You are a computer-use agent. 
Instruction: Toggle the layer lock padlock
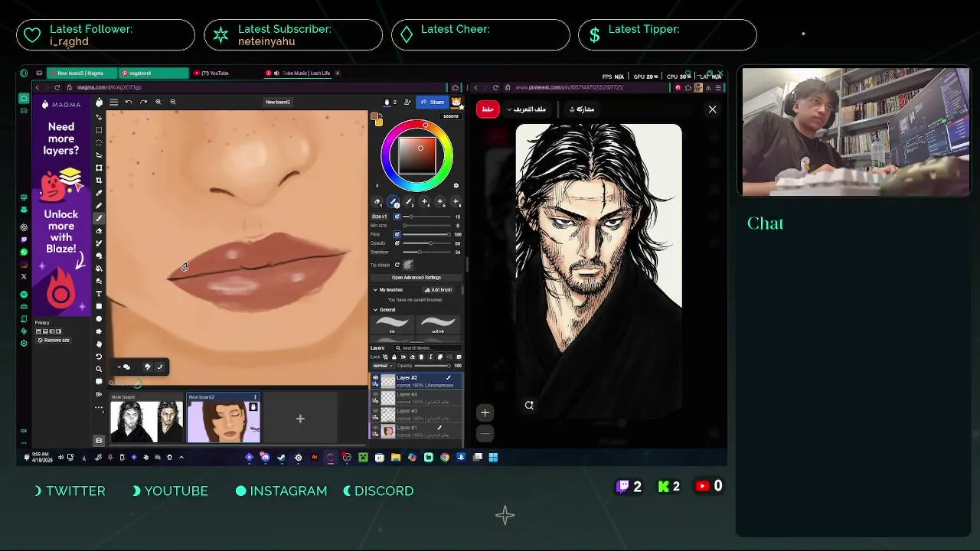394,357
